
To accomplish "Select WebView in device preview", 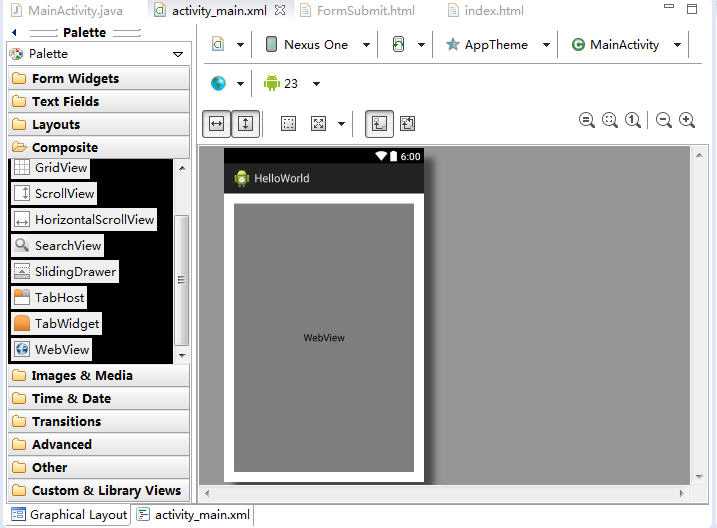I will tap(324, 338).
